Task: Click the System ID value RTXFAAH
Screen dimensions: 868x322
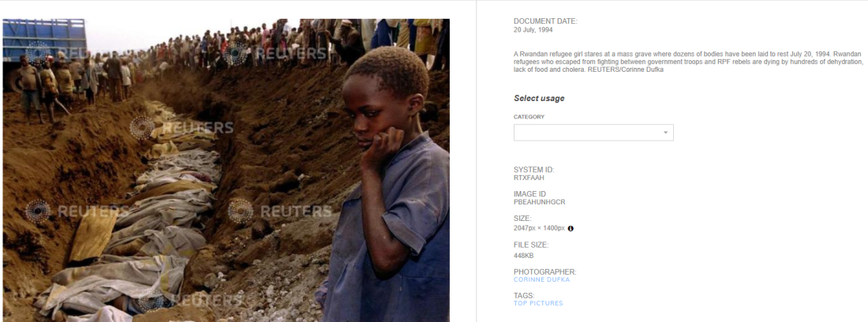Action: (x=529, y=178)
